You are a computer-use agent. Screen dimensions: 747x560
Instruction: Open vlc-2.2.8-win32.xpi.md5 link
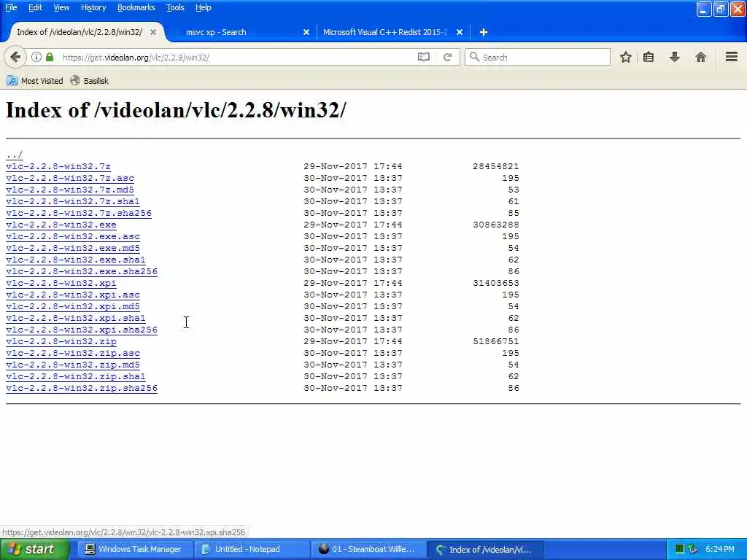(73, 307)
